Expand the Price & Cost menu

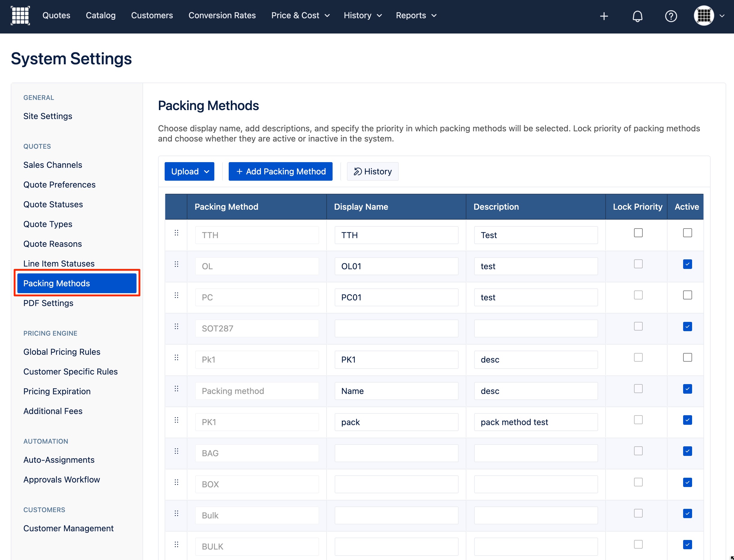tap(301, 15)
